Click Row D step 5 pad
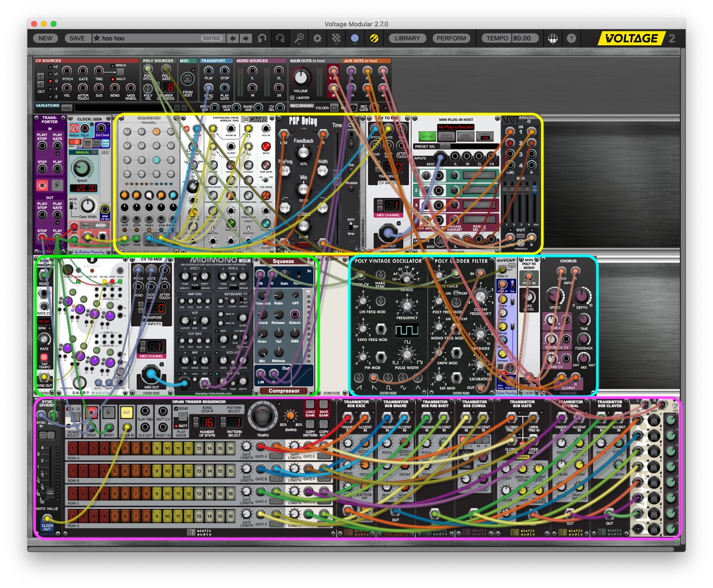713x588 pixels. 115,516
